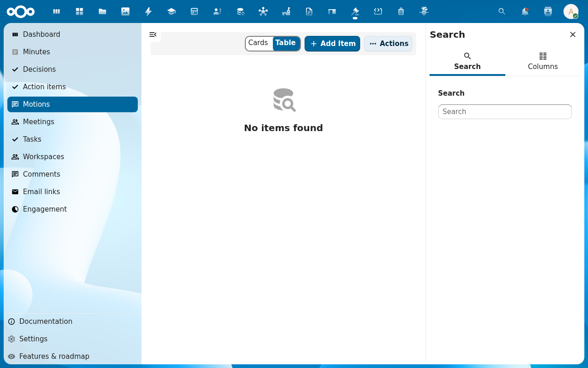
Task: Open Workspaces in the sidebar
Action: coord(73,157)
